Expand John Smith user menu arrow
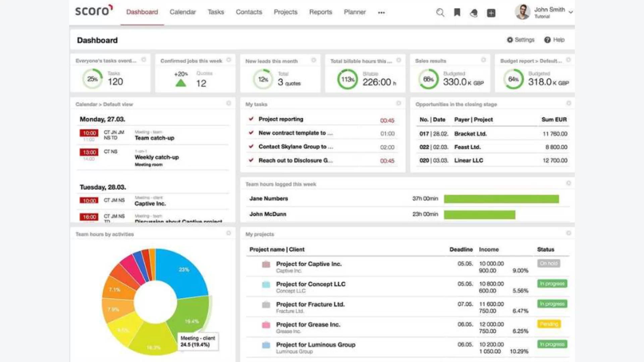 (x=571, y=12)
